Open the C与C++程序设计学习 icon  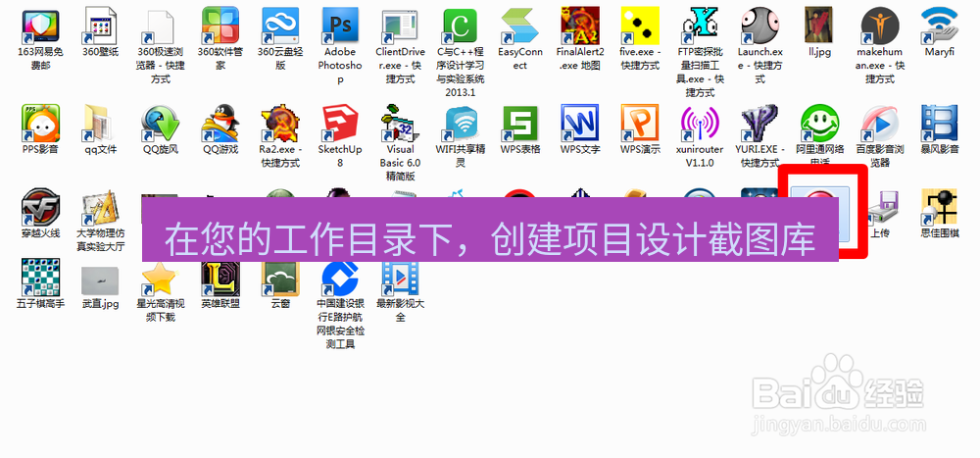(x=461, y=25)
